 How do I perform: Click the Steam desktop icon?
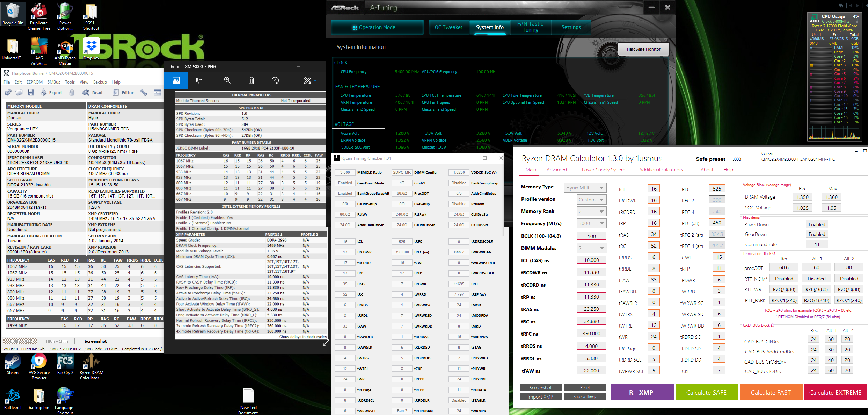[13, 364]
